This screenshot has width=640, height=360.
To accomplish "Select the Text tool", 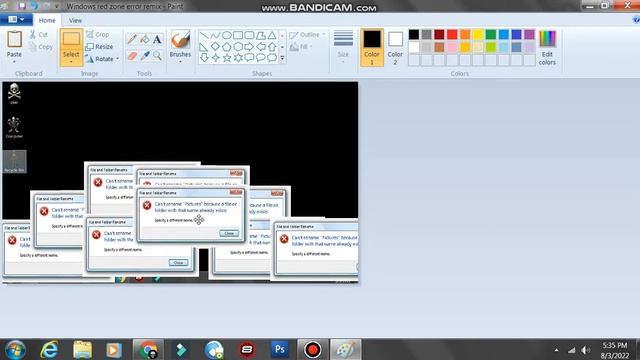I will [157, 39].
